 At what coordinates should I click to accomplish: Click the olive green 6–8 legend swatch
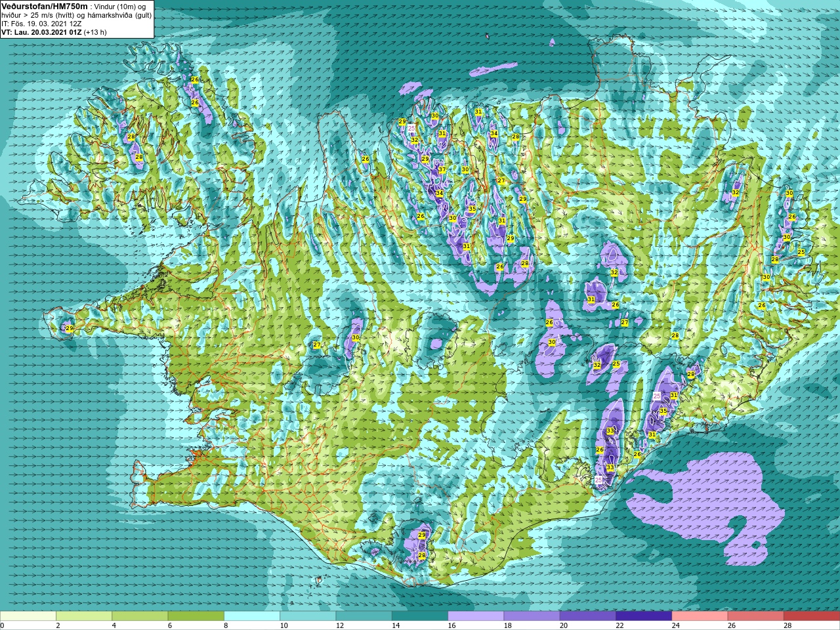(196, 616)
